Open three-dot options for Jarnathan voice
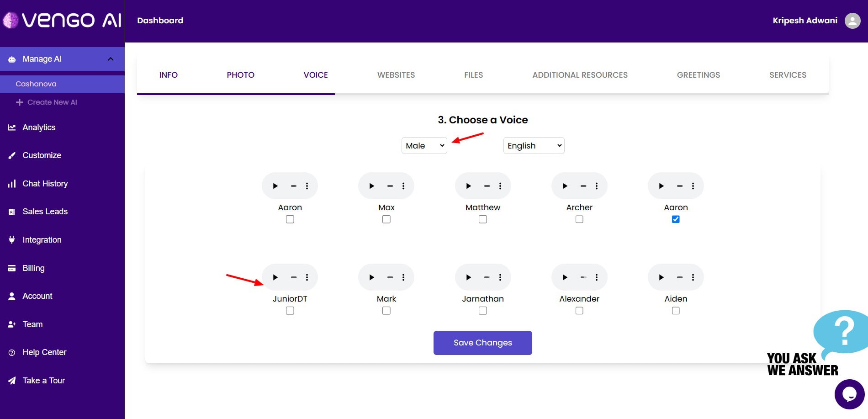868x419 pixels. [500, 277]
